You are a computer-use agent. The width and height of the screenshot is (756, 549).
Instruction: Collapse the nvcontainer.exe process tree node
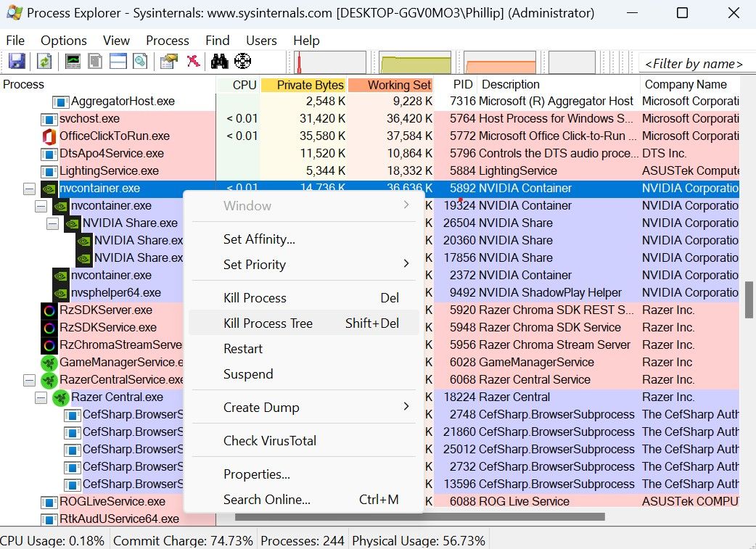(x=28, y=189)
